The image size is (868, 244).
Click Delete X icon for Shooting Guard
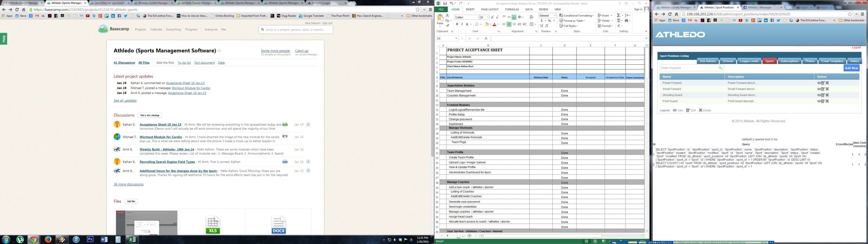tap(827, 95)
